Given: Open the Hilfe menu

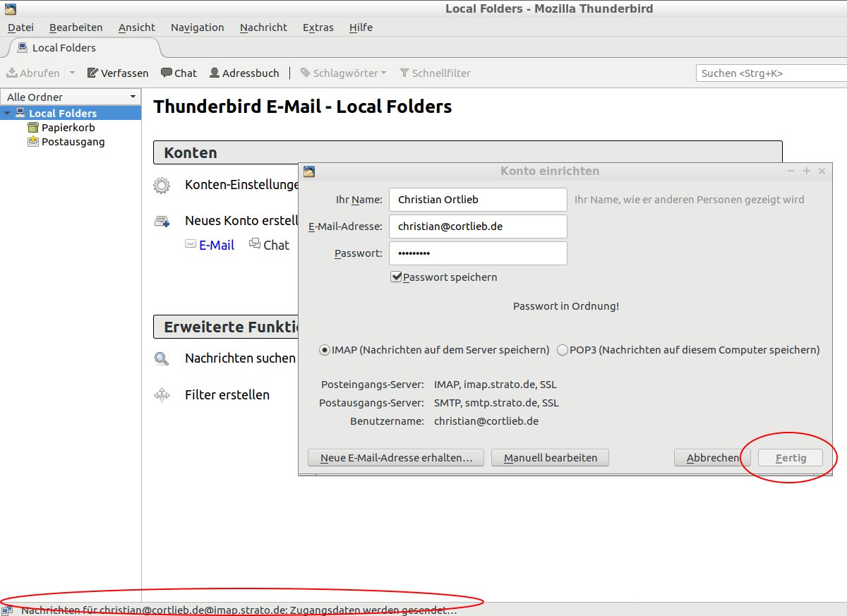Looking at the screenshot, I should [361, 28].
